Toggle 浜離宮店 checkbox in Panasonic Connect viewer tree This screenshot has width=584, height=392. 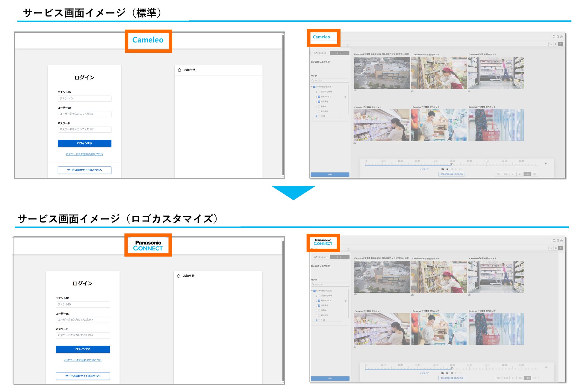319,306
